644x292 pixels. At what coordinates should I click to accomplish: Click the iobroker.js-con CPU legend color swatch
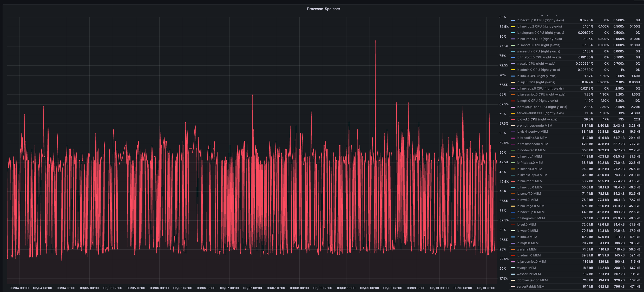[x=513, y=107]
